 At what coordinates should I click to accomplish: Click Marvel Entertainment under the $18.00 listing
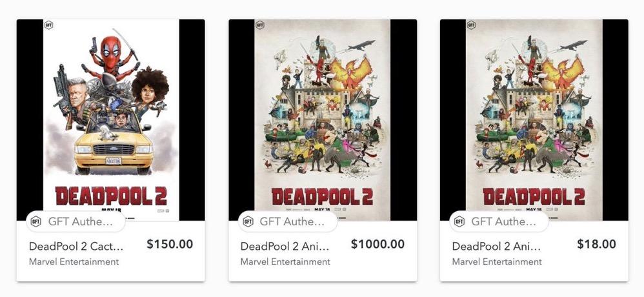(497, 261)
